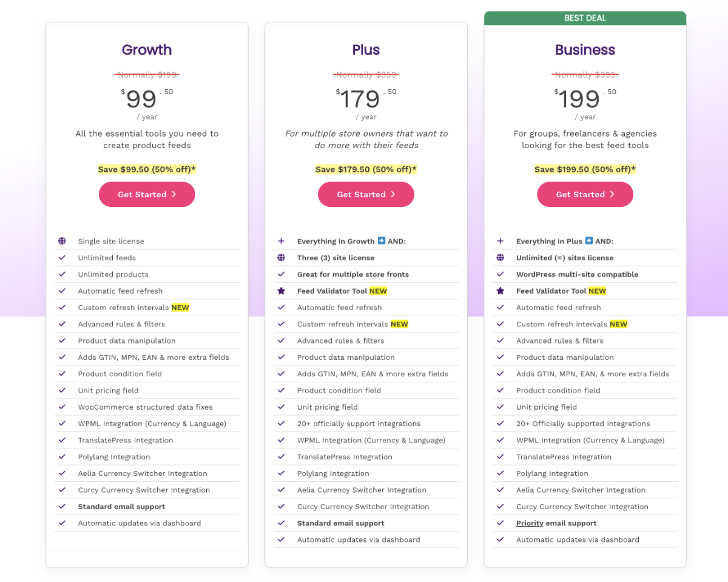
Task: Click the star icon beside Feed Validator Tool in Plus
Action: coord(281,291)
